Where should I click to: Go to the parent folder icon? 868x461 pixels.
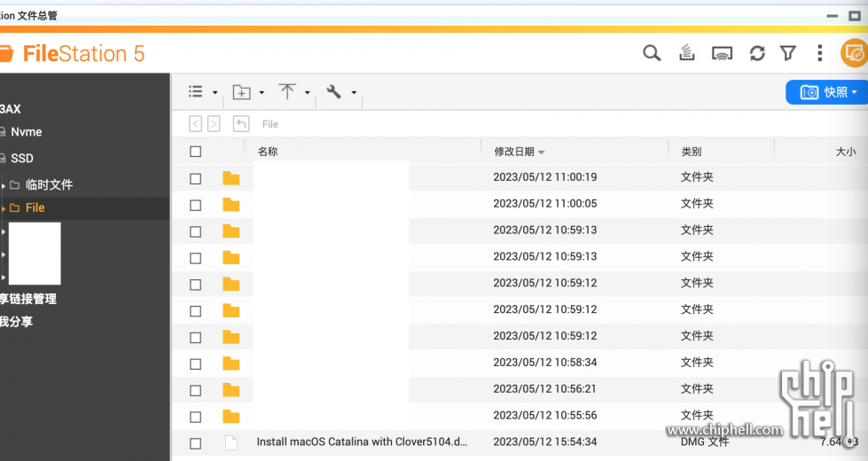click(241, 123)
